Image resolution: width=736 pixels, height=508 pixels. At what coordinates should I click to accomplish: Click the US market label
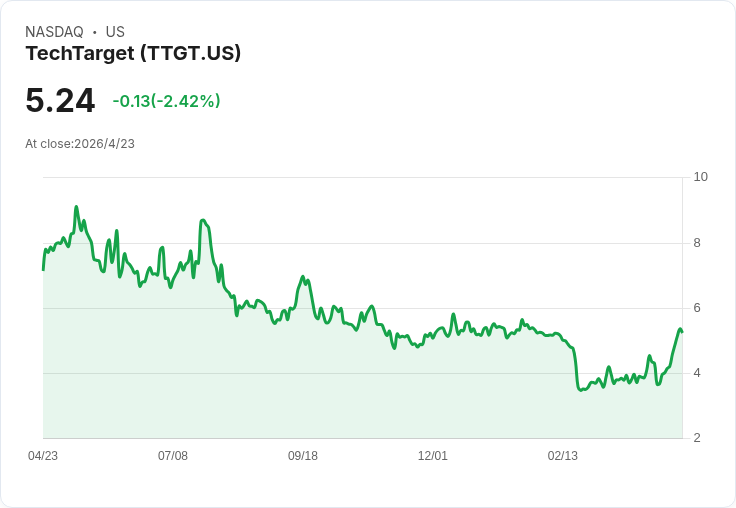click(x=115, y=32)
